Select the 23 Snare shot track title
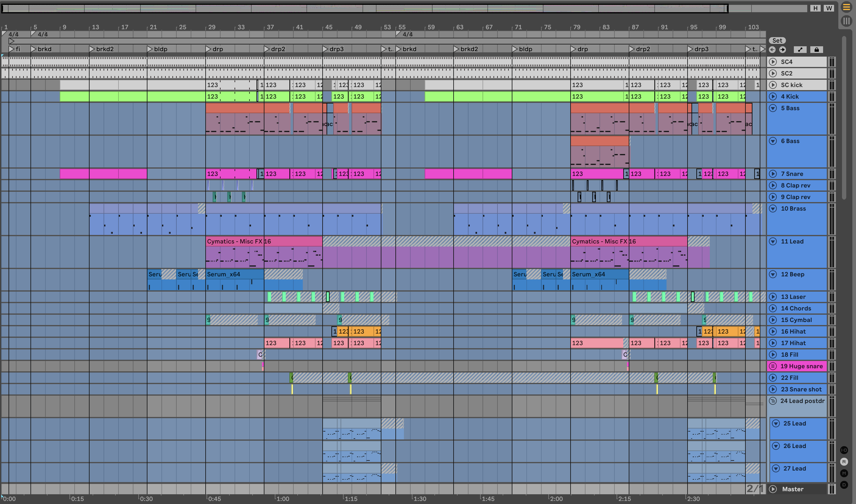Image resolution: width=856 pixels, height=504 pixels. point(801,389)
